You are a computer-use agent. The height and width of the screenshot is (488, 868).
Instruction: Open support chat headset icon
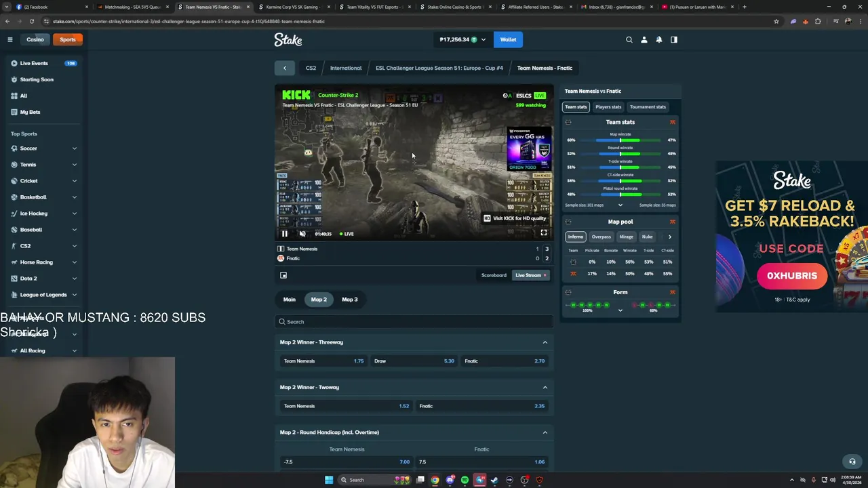click(x=852, y=462)
